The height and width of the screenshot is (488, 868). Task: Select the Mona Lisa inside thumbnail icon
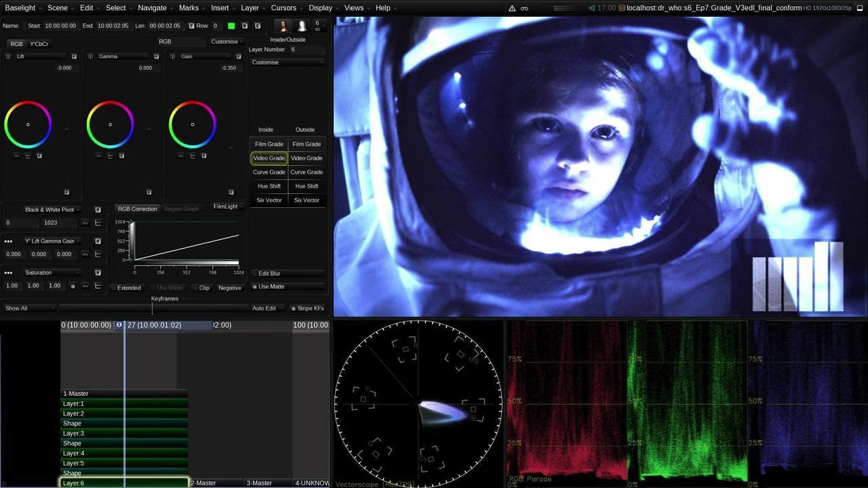click(283, 26)
